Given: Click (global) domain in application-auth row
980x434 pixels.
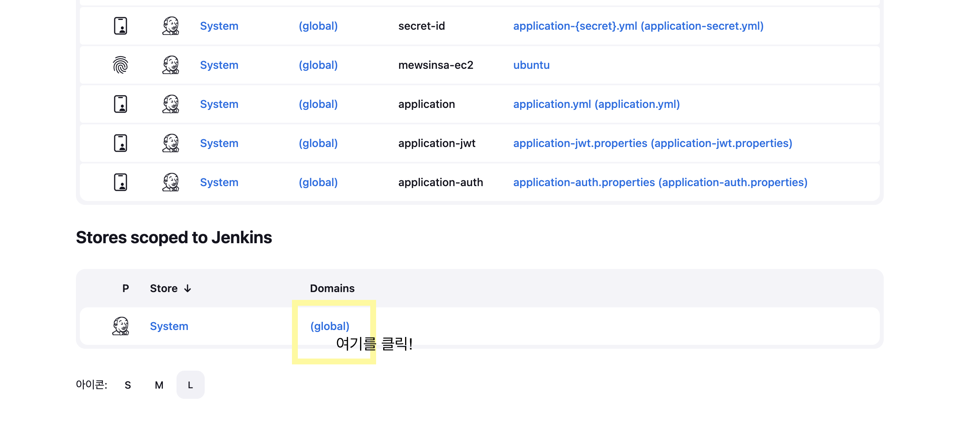Looking at the screenshot, I should (x=318, y=182).
